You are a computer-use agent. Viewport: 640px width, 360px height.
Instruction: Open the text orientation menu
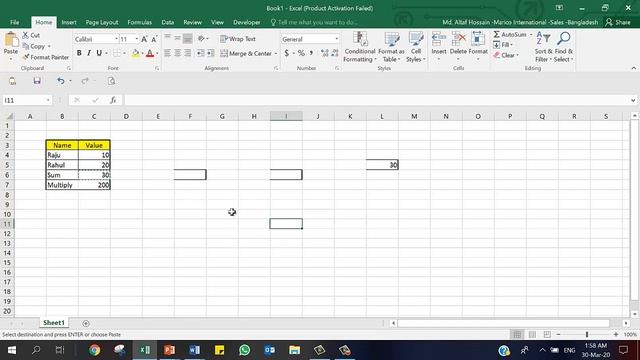click(x=202, y=39)
